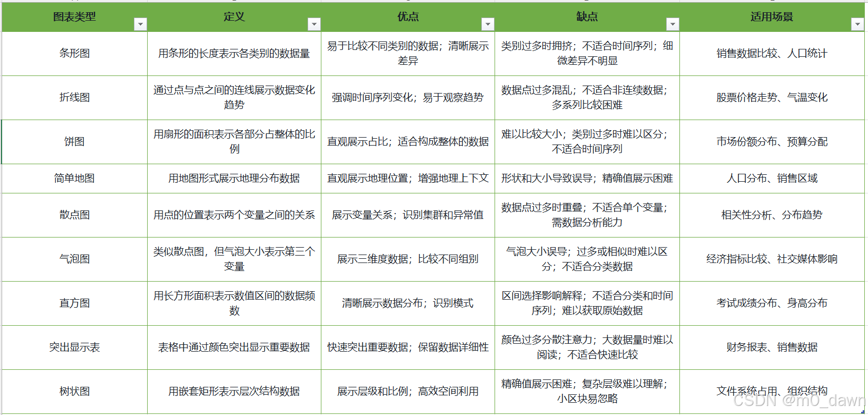Image resolution: width=868 pixels, height=415 pixels.
Task: Click cell 销售数据比较、人口统计
Action: pos(772,54)
